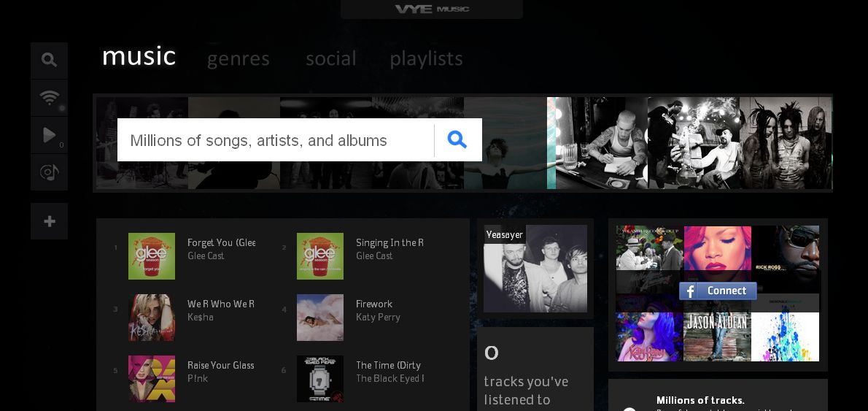Click the Raise Your Glass song title
The width and height of the screenshot is (868, 411).
[x=221, y=366]
